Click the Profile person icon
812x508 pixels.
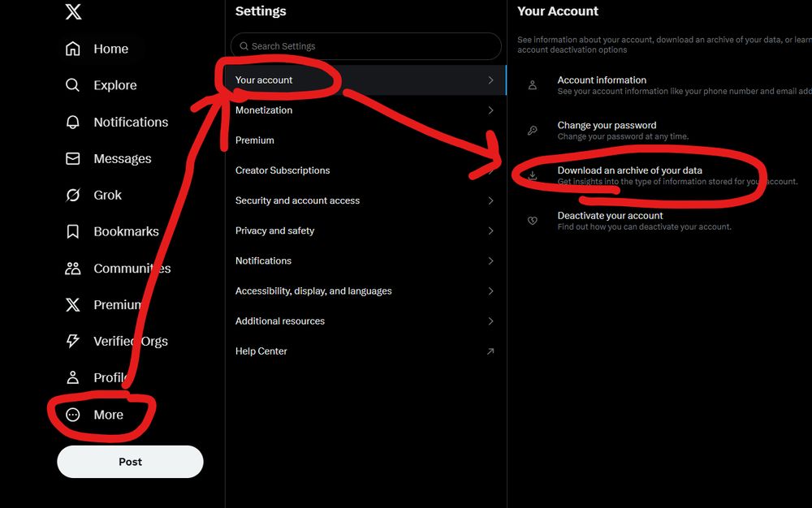73,377
